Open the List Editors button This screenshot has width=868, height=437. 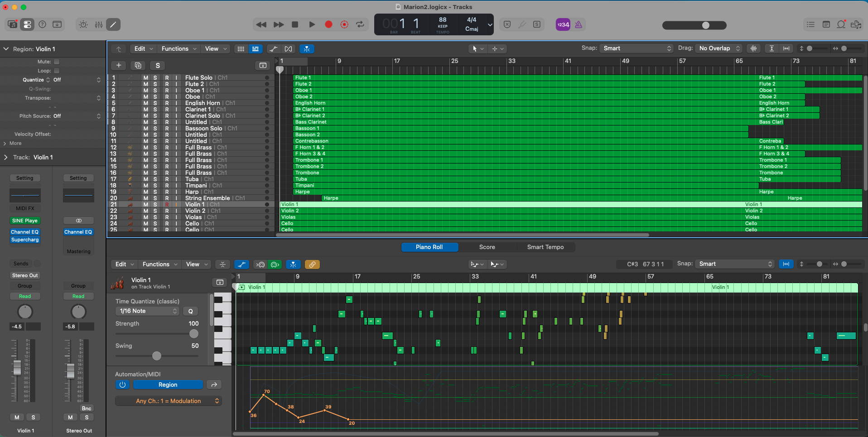[x=811, y=24]
